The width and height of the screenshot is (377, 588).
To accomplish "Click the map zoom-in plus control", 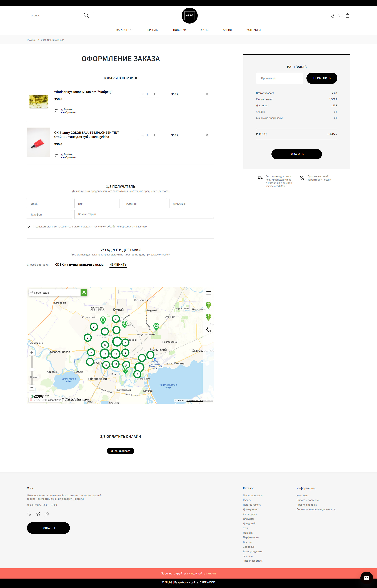I will point(32,353).
